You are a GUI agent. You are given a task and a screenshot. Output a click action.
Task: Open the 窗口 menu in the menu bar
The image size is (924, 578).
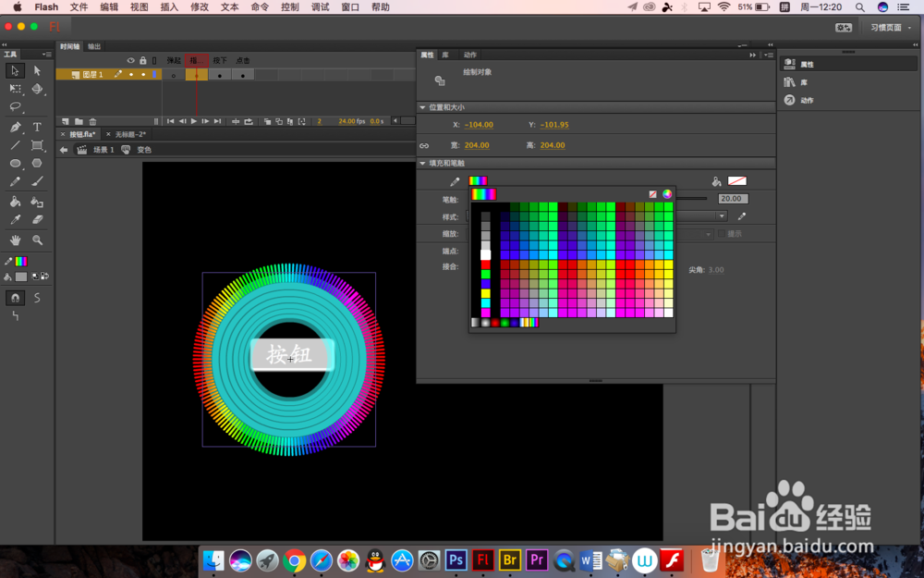click(351, 7)
